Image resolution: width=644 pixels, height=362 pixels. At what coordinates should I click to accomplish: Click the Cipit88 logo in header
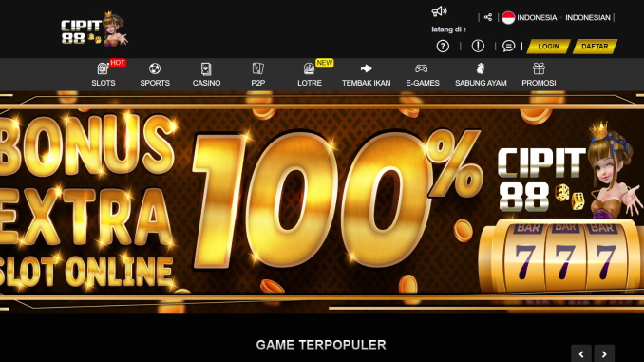94,29
